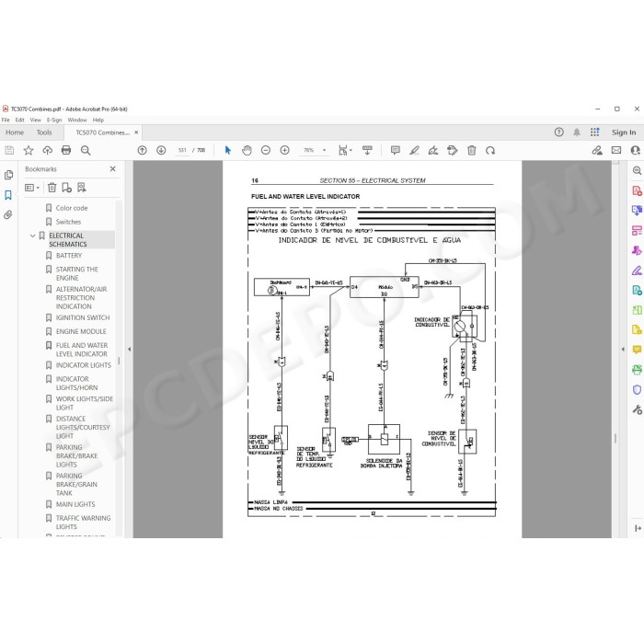Screen dimensions: 644x644
Task: Open the E-Sign menu
Action: tap(54, 120)
